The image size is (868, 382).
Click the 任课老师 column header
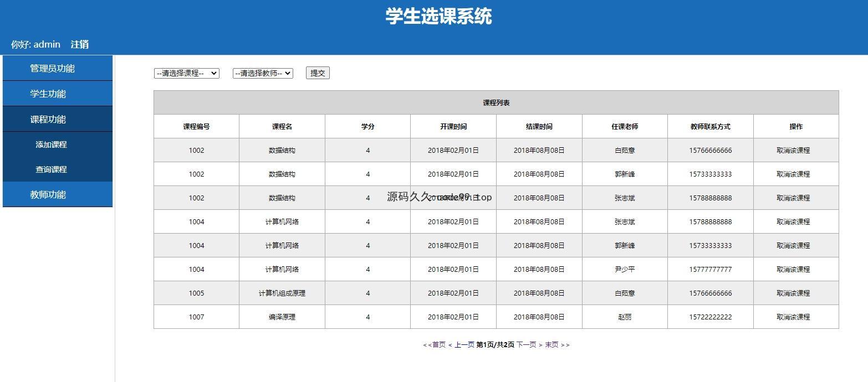click(x=625, y=127)
